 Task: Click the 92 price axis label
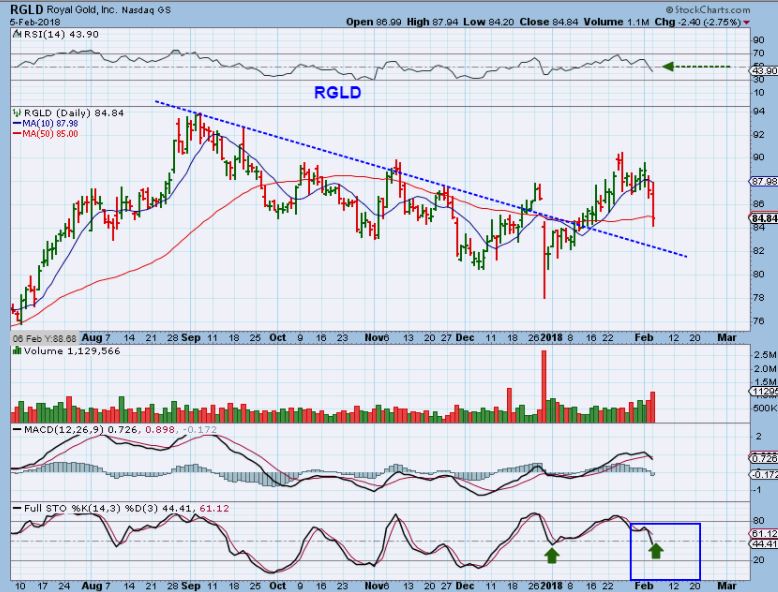coord(759,134)
